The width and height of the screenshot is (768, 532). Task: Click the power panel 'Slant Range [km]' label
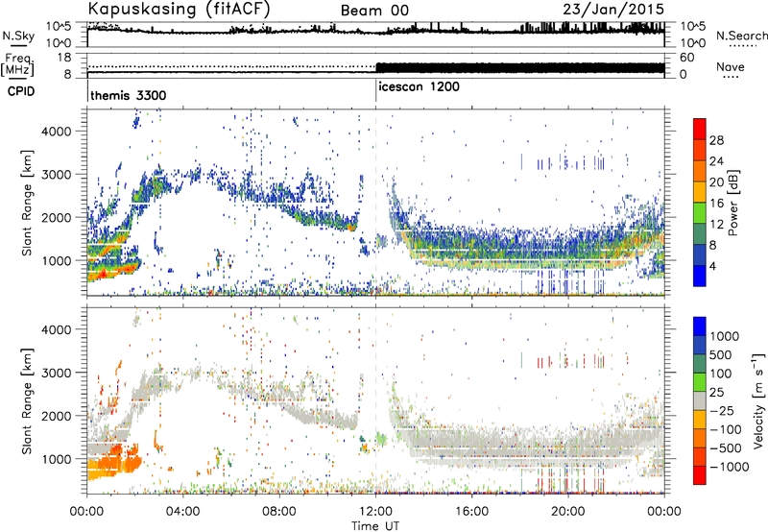27,203
